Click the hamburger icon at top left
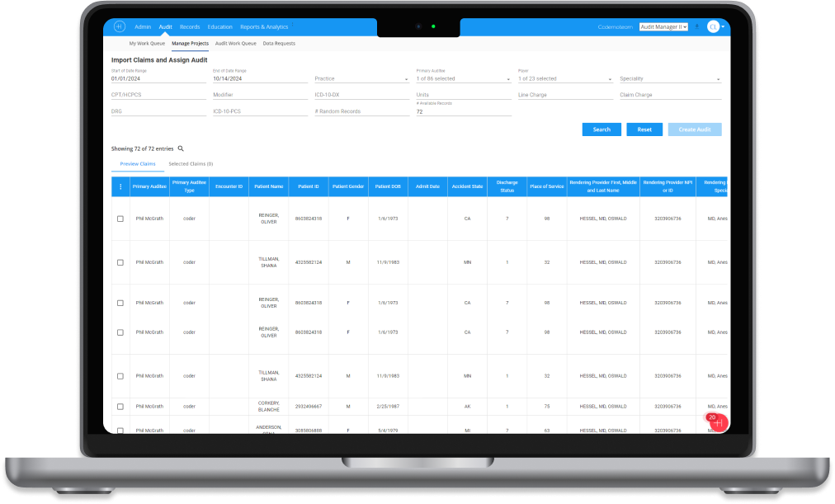 tap(118, 26)
